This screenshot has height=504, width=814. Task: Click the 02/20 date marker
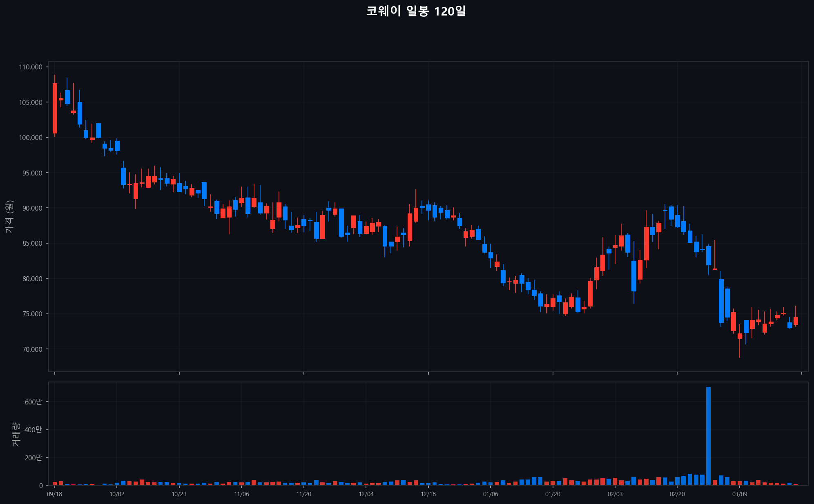[x=677, y=495]
